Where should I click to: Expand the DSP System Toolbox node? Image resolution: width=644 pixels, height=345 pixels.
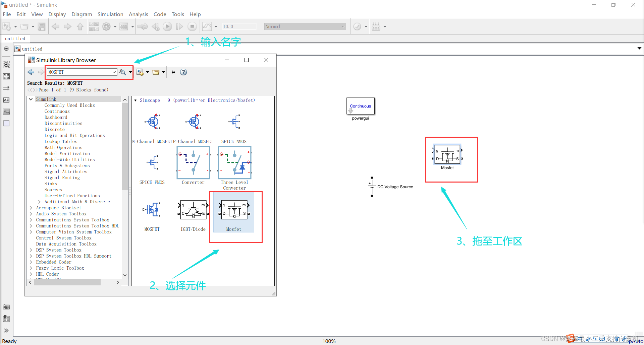(x=31, y=250)
